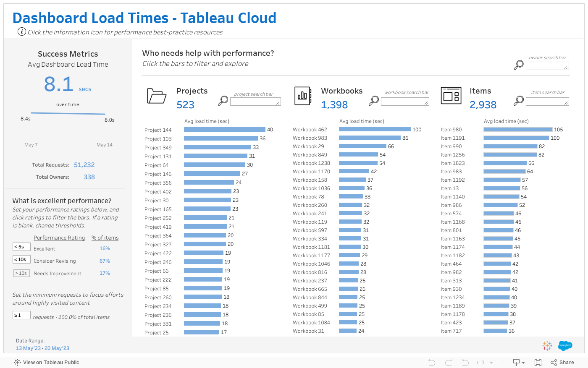The image size is (588, 368).
Task: Filter by Needs Improvement rating
Action: [x=58, y=274]
